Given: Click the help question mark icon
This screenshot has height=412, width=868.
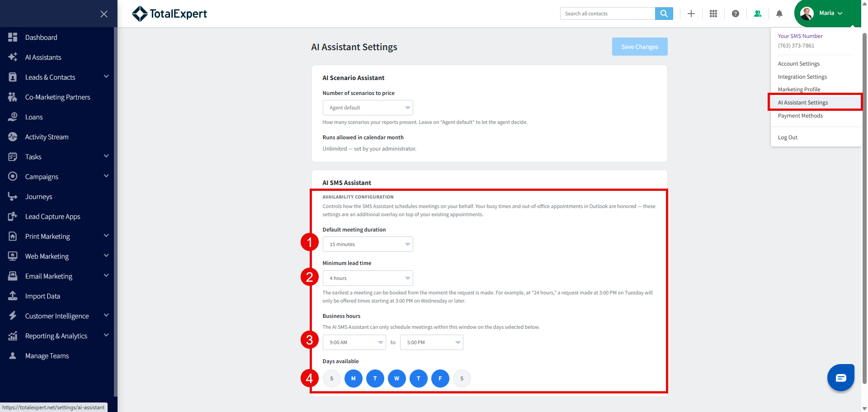Looking at the screenshot, I should point(736,14).
